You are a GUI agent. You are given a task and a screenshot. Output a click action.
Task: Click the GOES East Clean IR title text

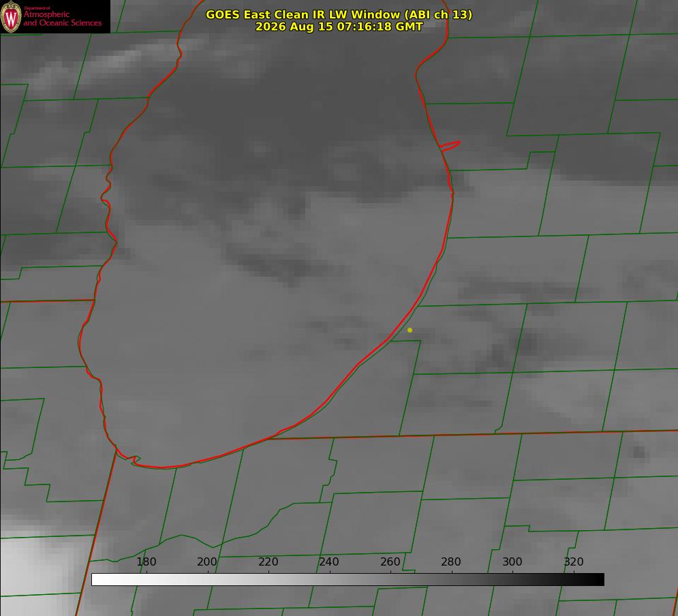339,14
